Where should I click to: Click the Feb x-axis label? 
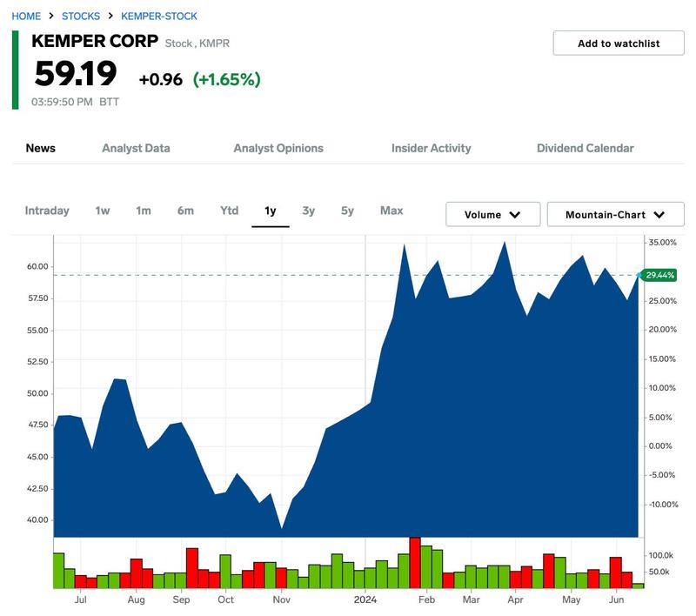[x=426, y=599]
